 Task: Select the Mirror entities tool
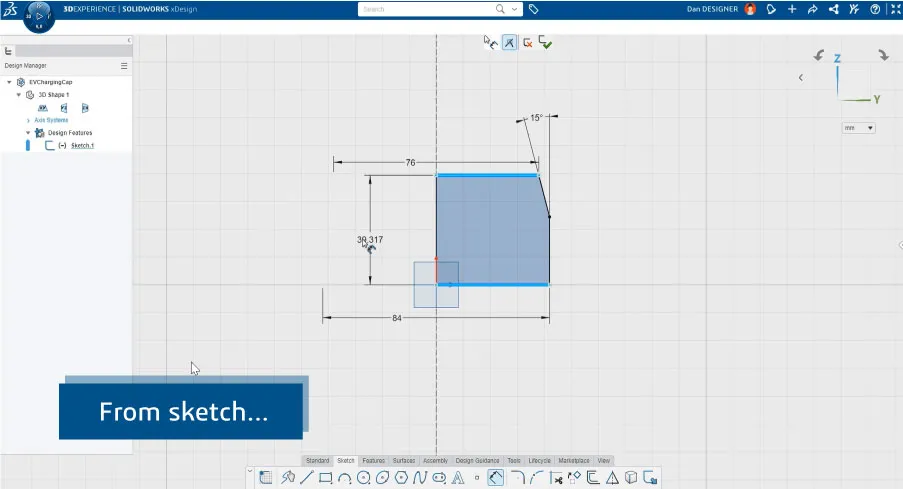[612, 477]
